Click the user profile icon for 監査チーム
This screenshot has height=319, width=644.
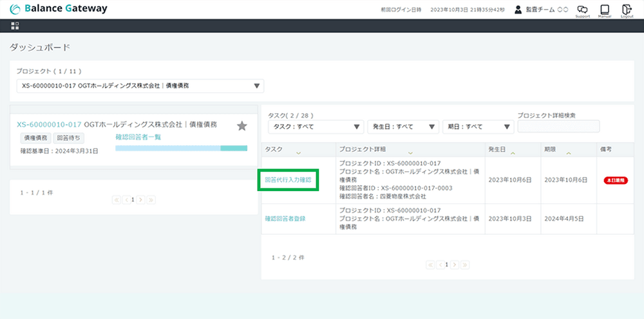click(x=518, y=10)
